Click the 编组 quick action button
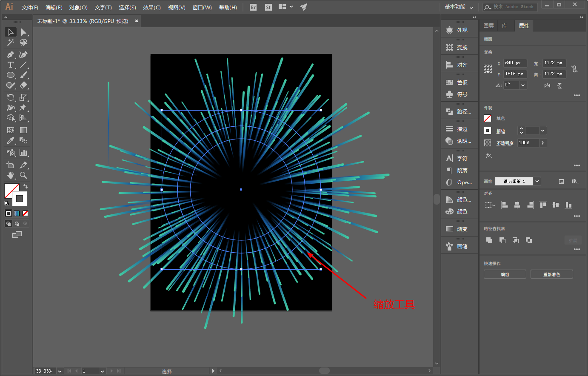 pos(505,274)
